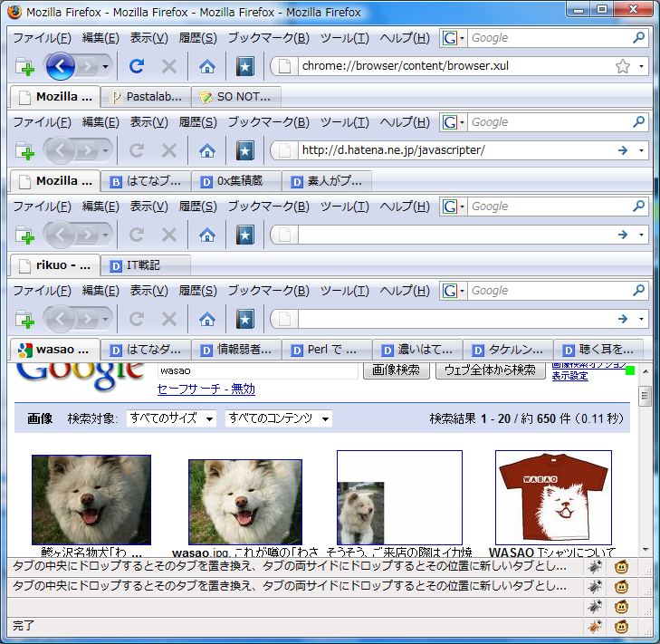Click the Home icon in d.hatena.ne.jp toolbar
This screenshot has height=644, width=660.
[x=207, y=150]
